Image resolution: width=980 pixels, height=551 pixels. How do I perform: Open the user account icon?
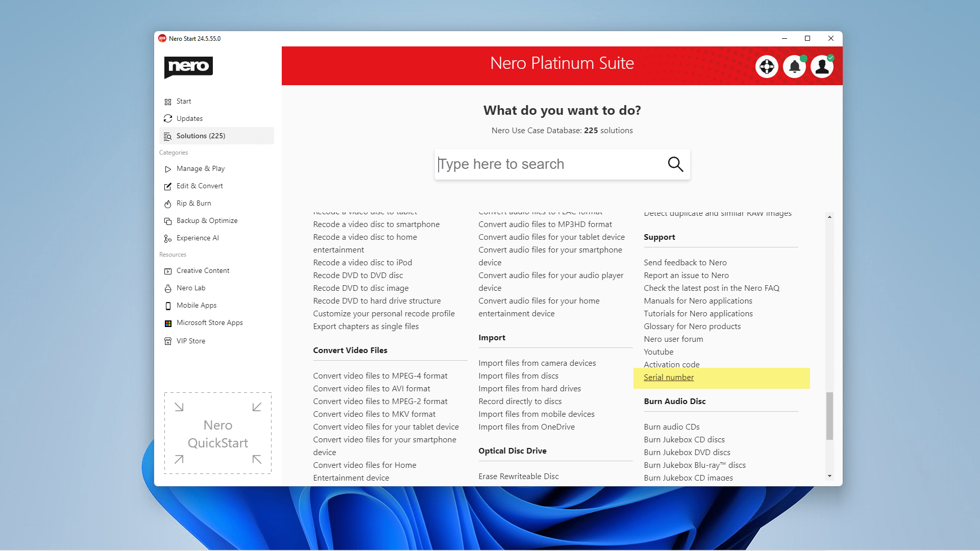coord(822,66)
